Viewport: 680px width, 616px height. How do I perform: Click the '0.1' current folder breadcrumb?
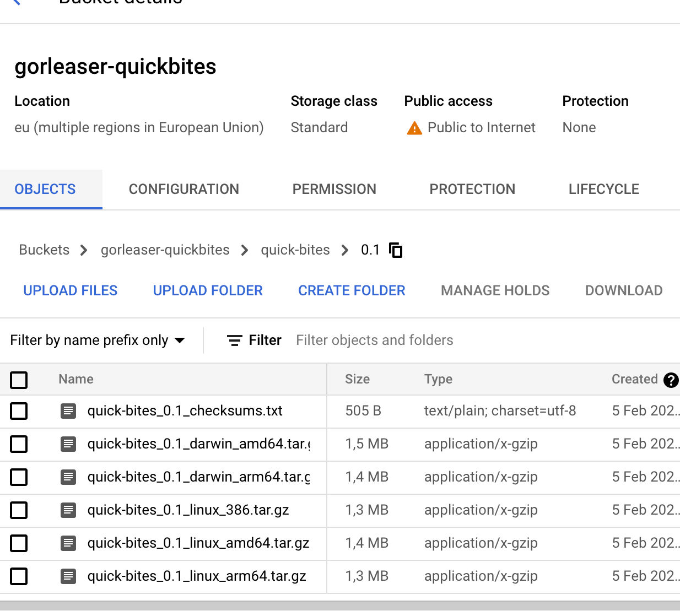point(370,250)
